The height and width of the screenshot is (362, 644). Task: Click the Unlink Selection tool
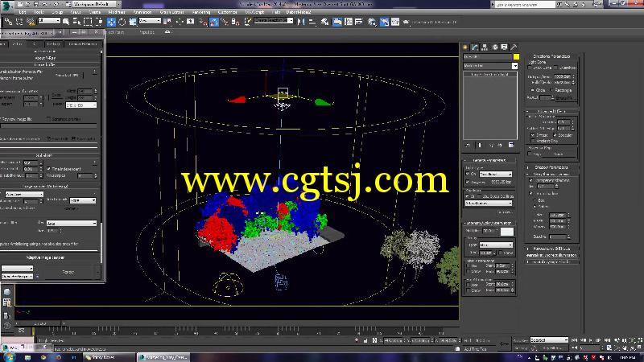[19, 22]
